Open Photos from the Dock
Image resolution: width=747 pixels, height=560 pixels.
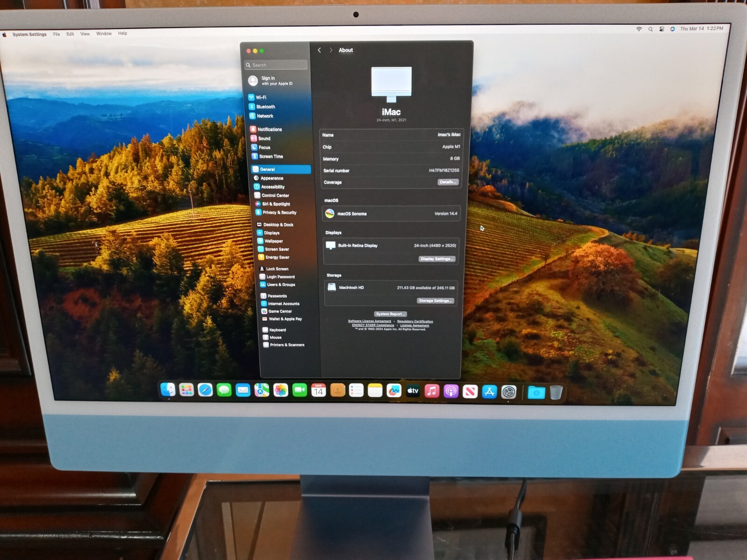click(x=281, y=390)
